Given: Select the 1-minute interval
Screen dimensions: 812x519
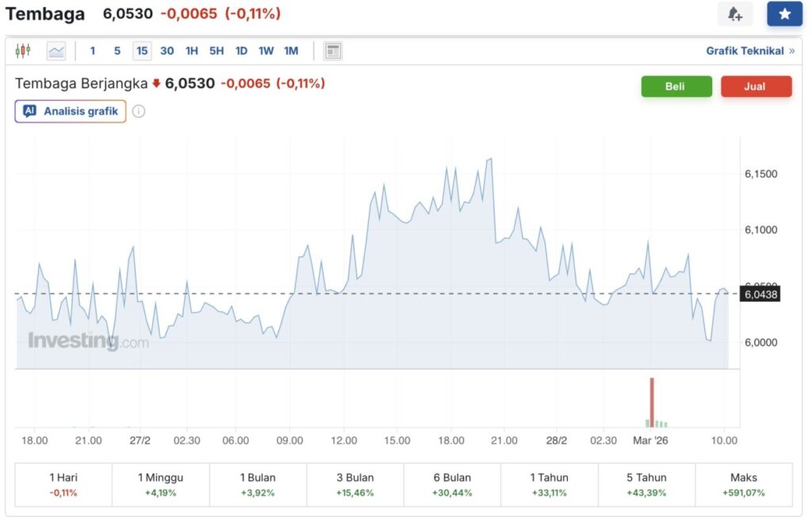Looking at the screenshot, I should (93, 51).
